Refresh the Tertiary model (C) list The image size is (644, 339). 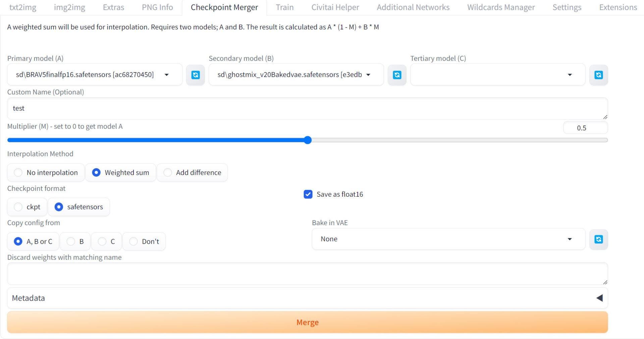[x=598, y=75]
